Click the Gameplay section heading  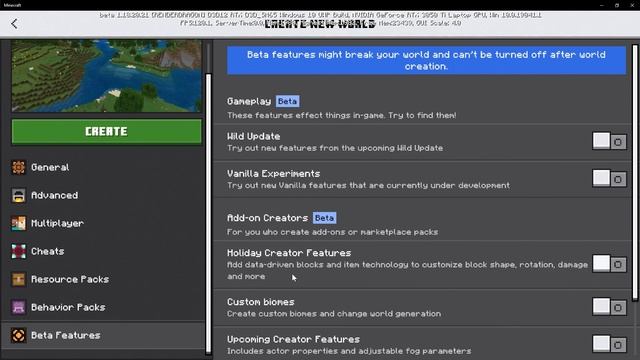point(249,101)
